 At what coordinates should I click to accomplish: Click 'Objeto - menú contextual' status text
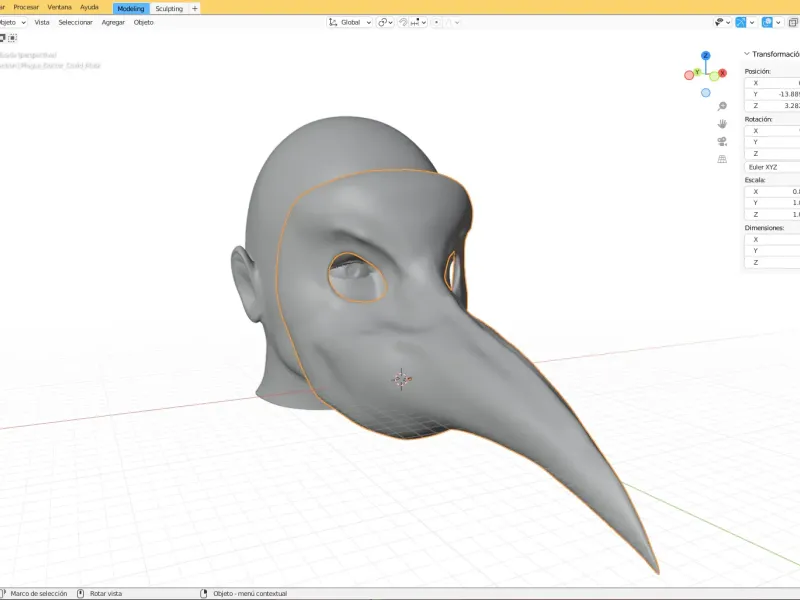(x=250, y=593)
